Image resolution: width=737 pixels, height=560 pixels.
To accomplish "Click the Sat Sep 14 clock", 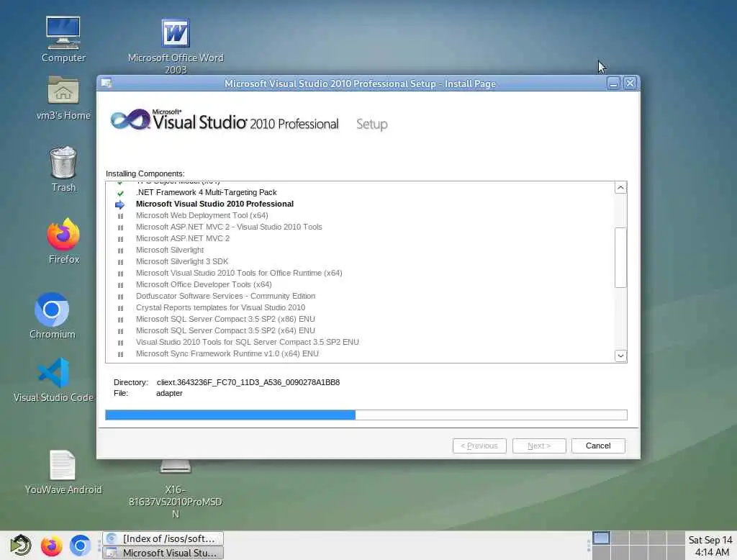I will [x=710, y=546].
